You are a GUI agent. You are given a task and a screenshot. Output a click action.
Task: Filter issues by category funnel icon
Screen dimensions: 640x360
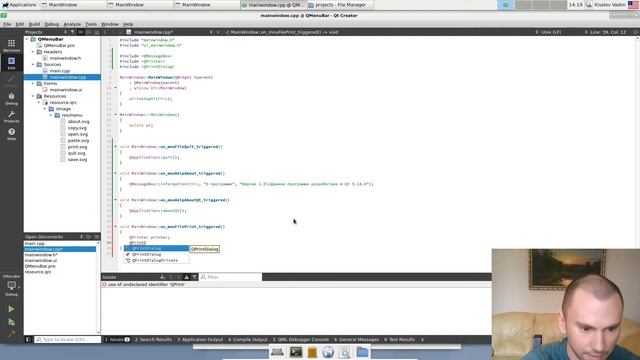194,277
